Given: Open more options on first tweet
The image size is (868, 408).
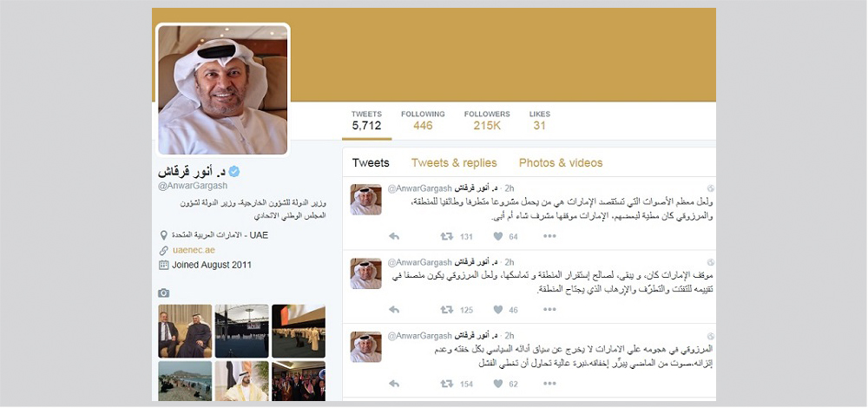Looking at the screenshot, I should pyautogui.click(x=549, y=236).
